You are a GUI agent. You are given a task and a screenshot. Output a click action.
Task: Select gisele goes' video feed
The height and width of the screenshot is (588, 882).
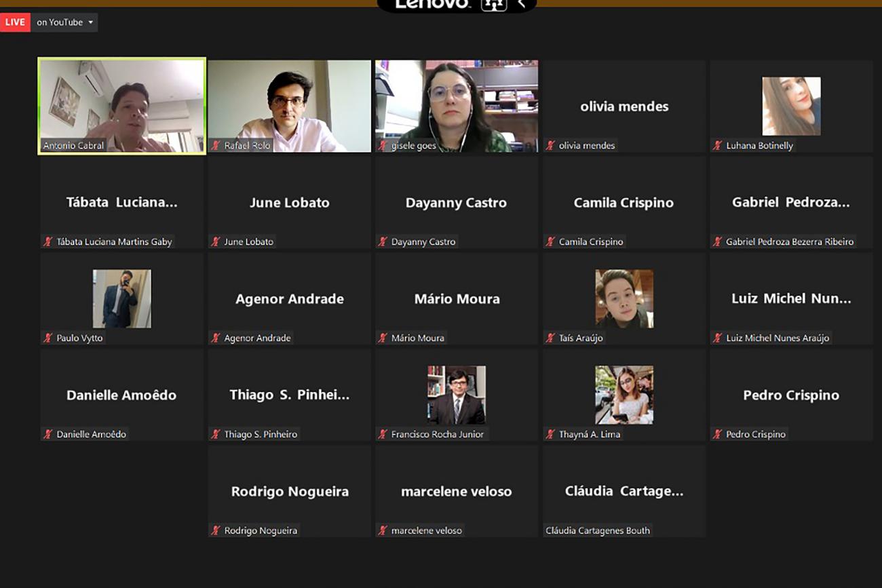coord(457,106)
